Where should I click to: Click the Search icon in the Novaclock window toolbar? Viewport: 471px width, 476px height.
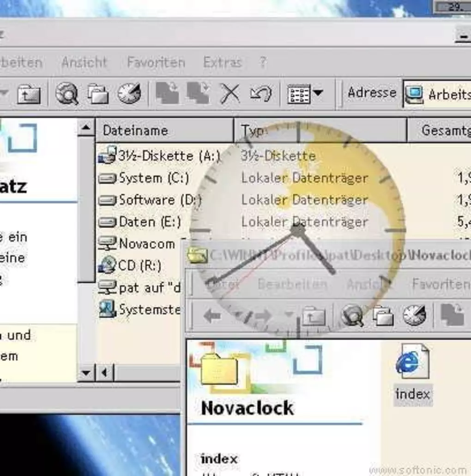point(352,317)
